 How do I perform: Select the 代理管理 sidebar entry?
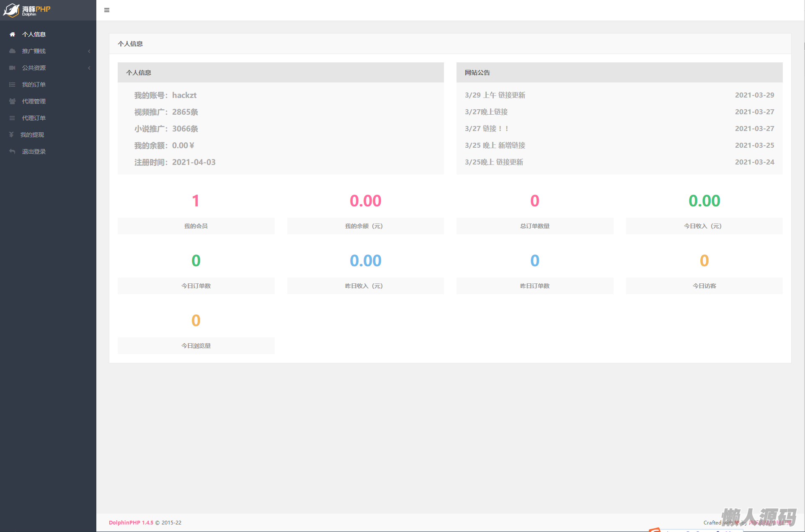pos(34,101)
